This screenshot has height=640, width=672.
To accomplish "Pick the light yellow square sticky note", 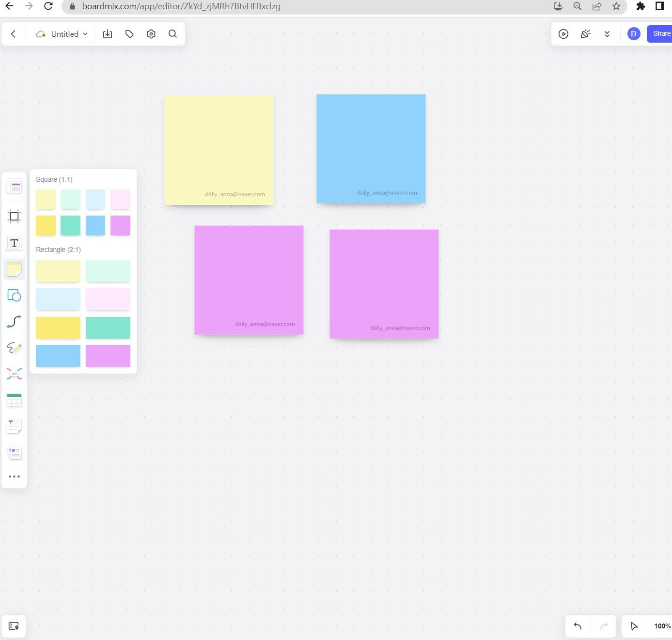I will (x=46, y=199).
